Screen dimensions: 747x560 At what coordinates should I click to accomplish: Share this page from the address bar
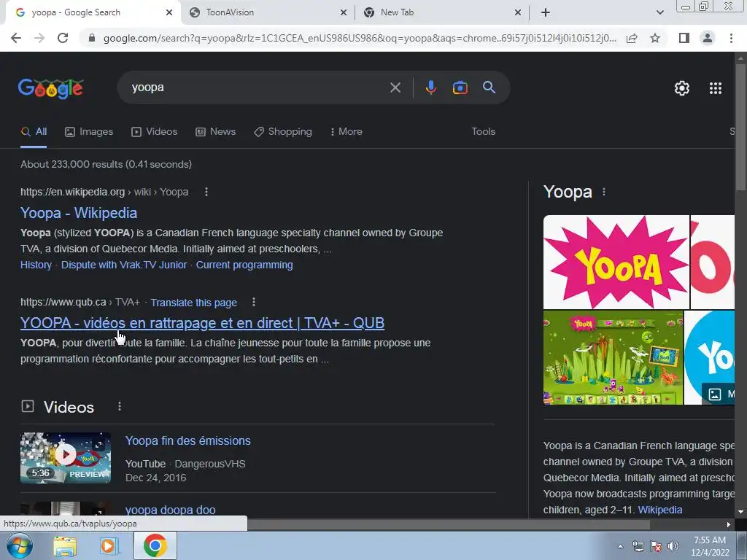(x=632, y=38)
